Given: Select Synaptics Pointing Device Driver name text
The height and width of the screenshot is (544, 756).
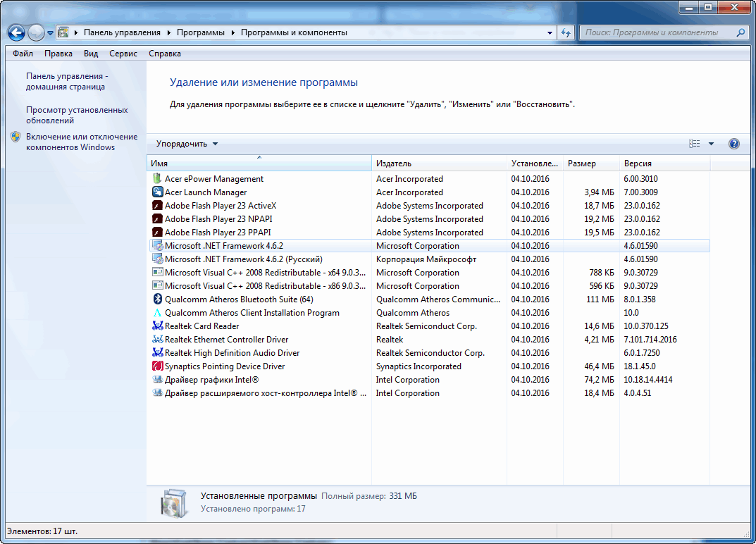Looking at the screenshot, I should tap(225, 366).
